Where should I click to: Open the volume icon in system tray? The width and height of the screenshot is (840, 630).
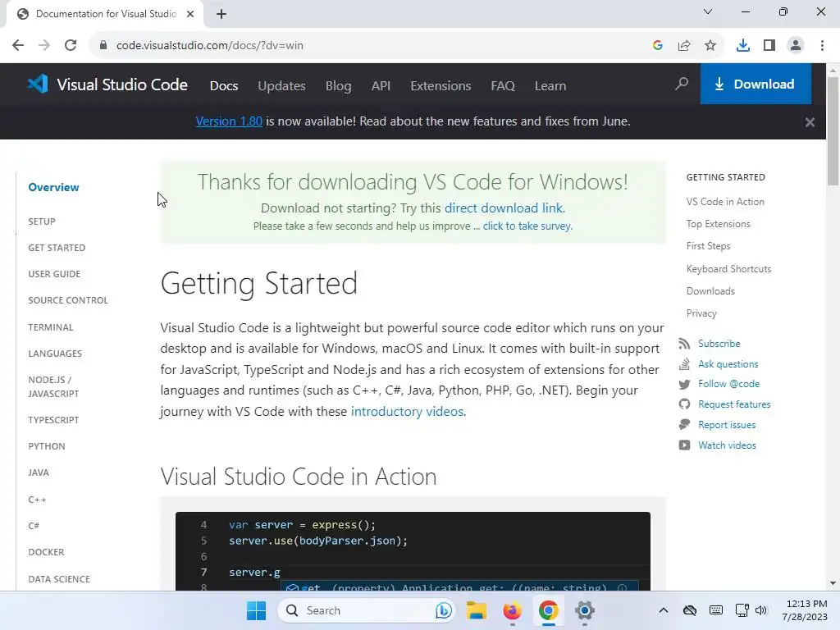tap(761, 610)
